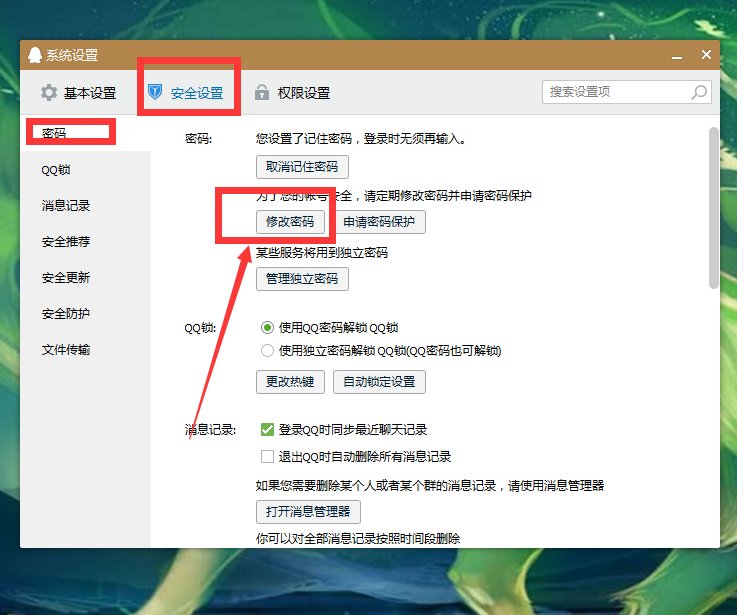Screen dimensions: 737x615
Task: Click the text 您设置了记住密码，登录时无须再输入。
Action: pos(361,139)
